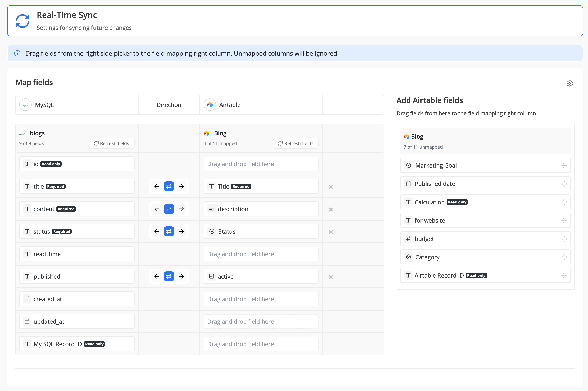Click the mapped Airtable Title field

(261, 186)
